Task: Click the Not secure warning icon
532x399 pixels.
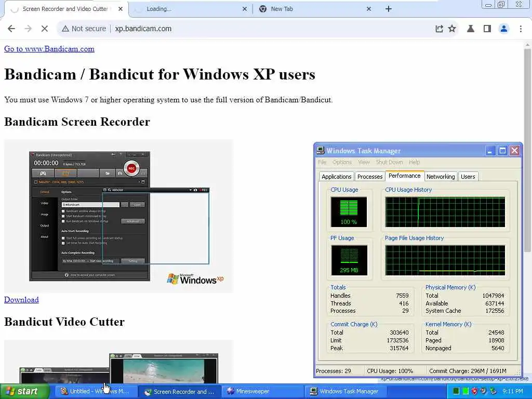Action: pyautogui.click(x=65, y=29)
